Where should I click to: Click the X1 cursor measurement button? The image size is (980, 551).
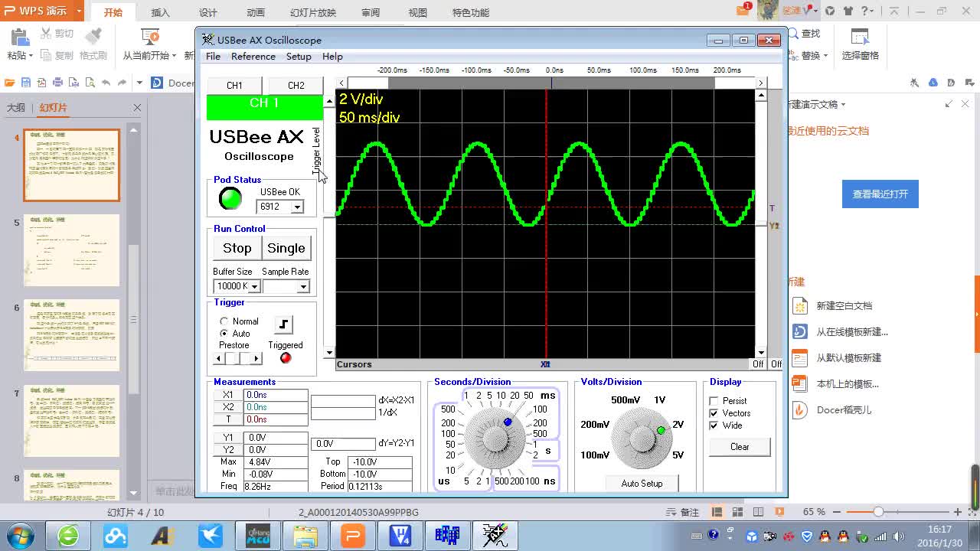coord(228,395)
